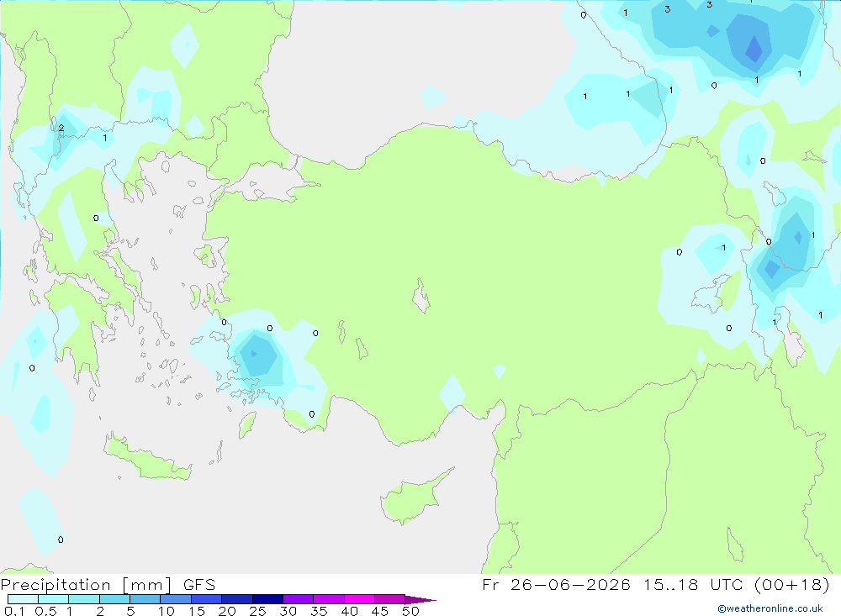
Task: Select the 5–10 mm legend color swatch
Action: [145, 599]
